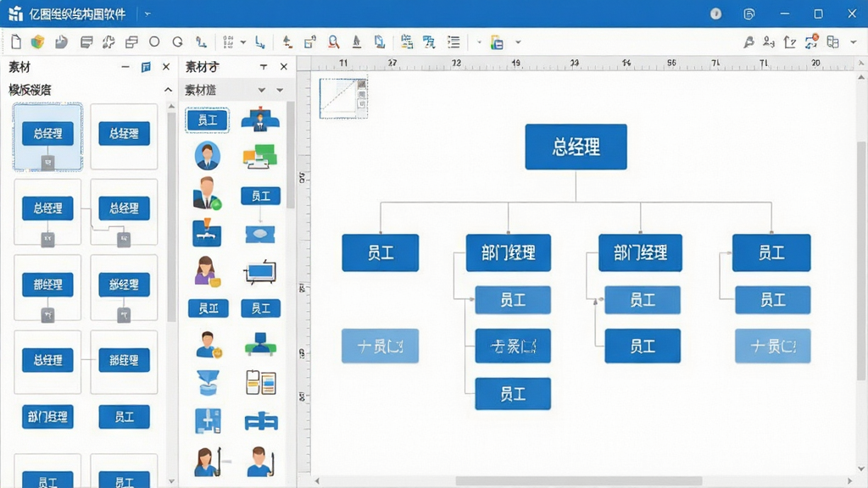Open file using the folder toolbar icon
Image resolution: width=868 pixels, height=488 pixels.
[61, 42]
